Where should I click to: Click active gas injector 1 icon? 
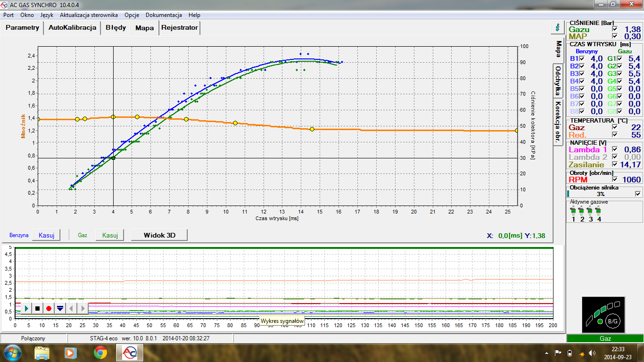[x=573, y=210]
